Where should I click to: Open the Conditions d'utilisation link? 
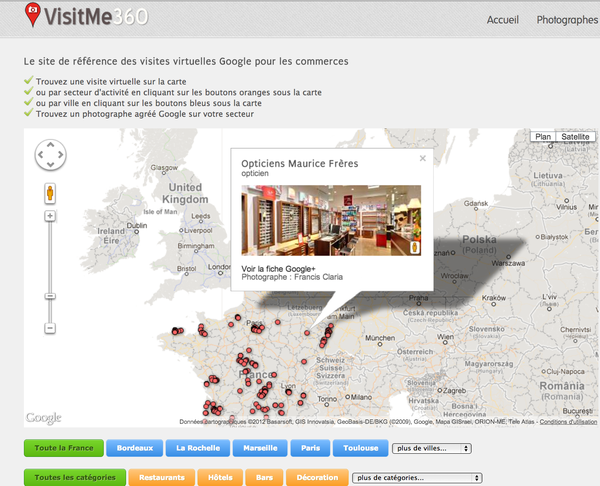tap(568, 422)
